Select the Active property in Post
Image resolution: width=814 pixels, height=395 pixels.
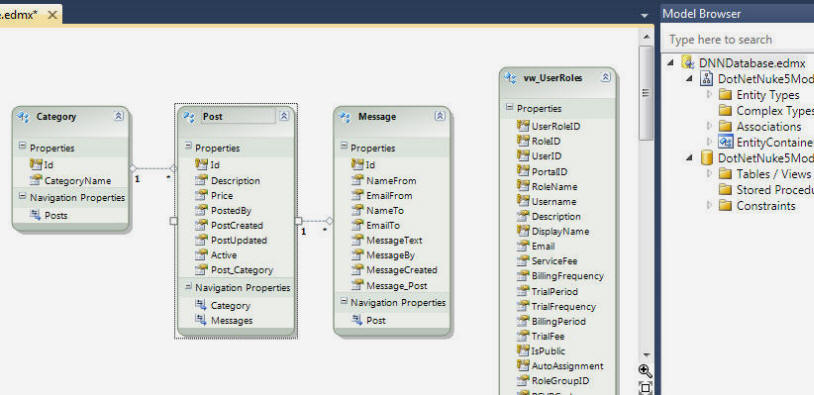pos(224,255)
